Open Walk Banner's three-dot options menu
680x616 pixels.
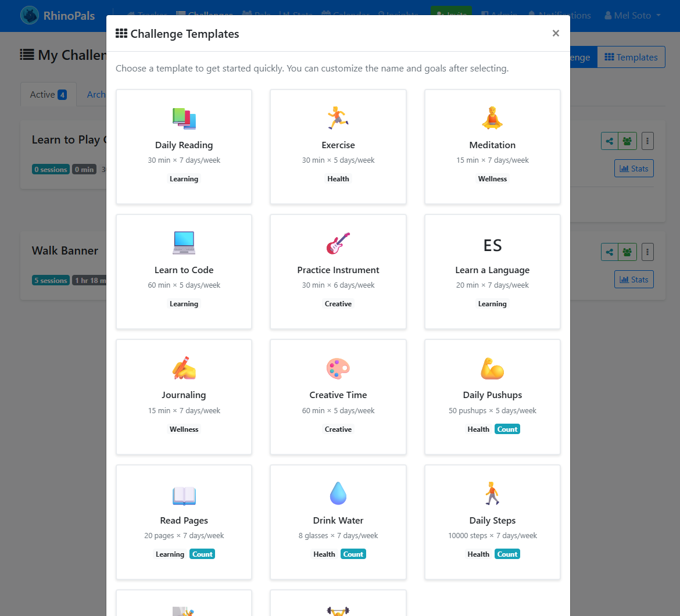[x=648, y=252]
